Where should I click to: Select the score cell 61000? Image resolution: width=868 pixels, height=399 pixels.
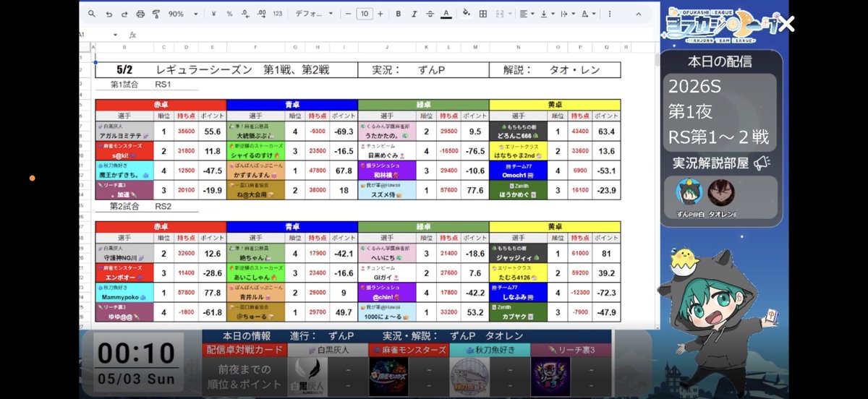point(579,253)
